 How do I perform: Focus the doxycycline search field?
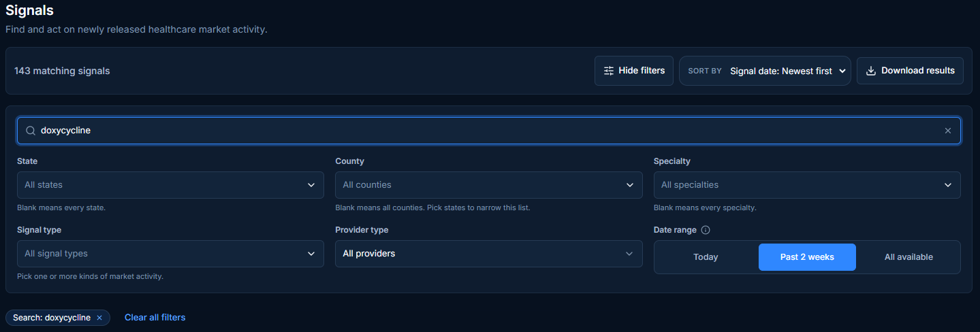[x=489, y=131]
